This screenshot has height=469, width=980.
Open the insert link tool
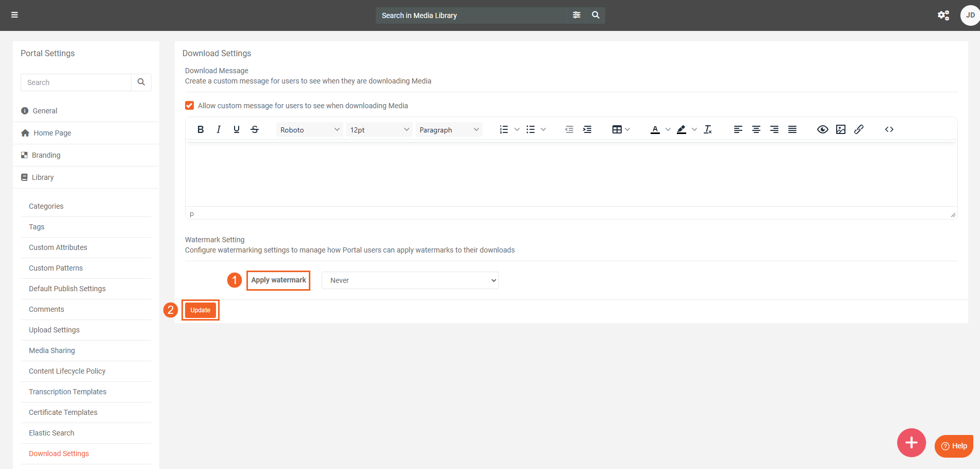click(859, 129)
